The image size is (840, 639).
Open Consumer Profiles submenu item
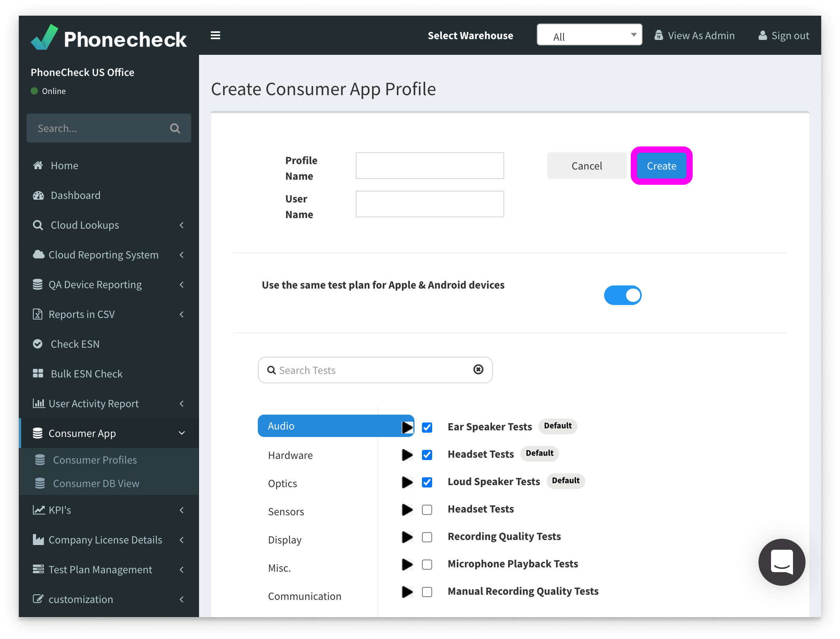95,460
